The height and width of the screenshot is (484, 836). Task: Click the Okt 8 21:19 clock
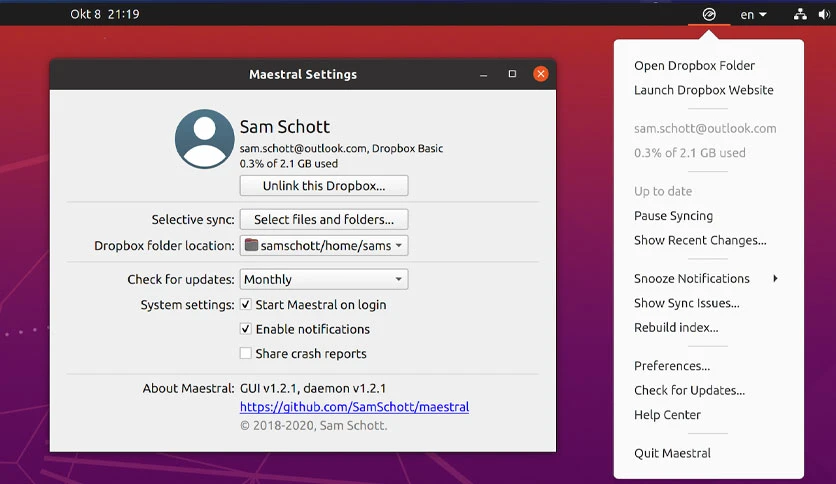pyautogui.click(x=105, y=14)
